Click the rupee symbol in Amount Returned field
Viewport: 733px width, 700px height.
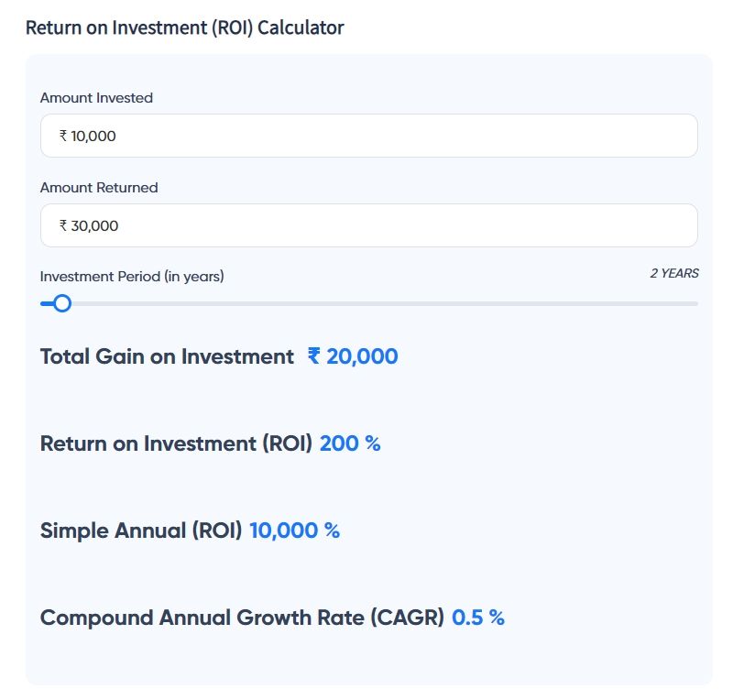pos(63,225)
